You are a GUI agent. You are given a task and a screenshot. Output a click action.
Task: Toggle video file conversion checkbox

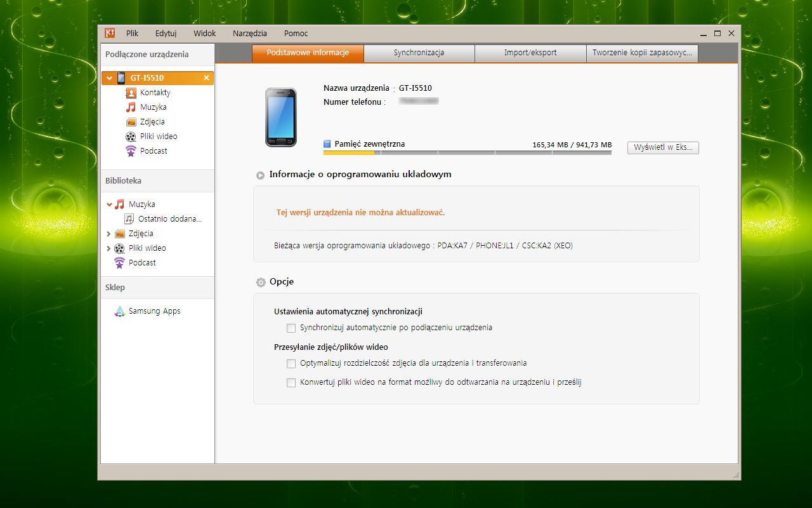291,383
